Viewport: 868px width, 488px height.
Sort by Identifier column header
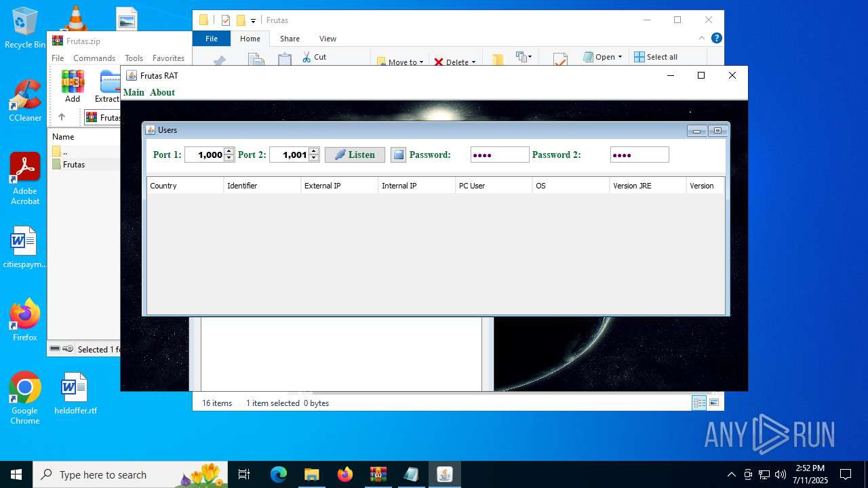(262, 185)
